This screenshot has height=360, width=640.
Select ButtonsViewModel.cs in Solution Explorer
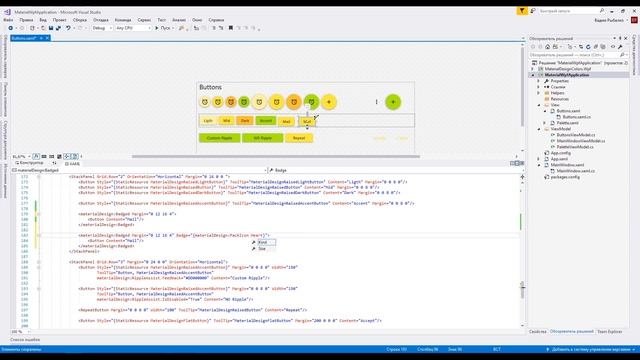(576, 135)
